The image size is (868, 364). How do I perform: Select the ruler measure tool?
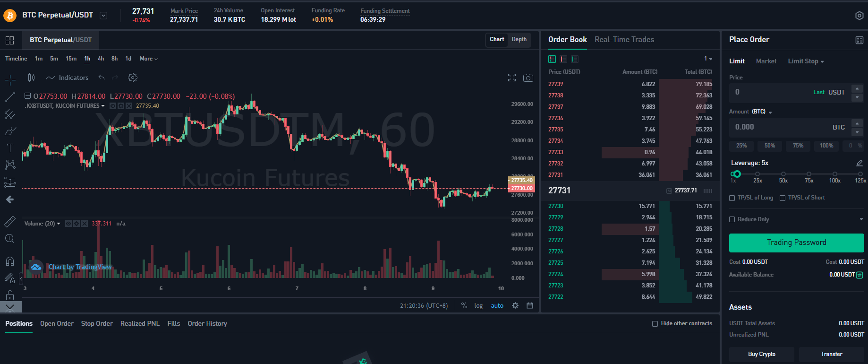click(x=10, y=221)
